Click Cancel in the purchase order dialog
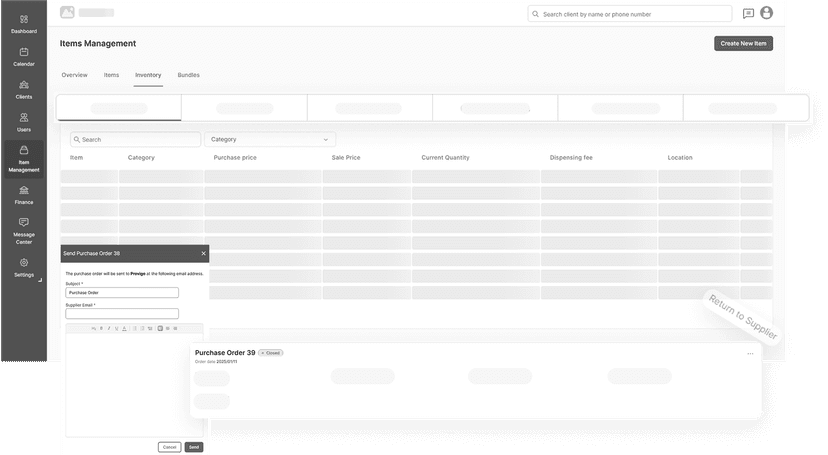 coord(170,447)
